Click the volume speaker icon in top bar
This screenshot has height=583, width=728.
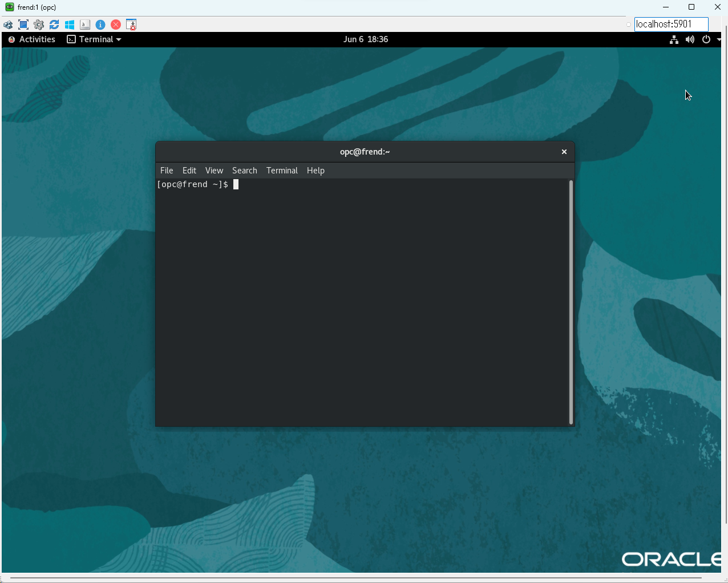coord(690,39)
